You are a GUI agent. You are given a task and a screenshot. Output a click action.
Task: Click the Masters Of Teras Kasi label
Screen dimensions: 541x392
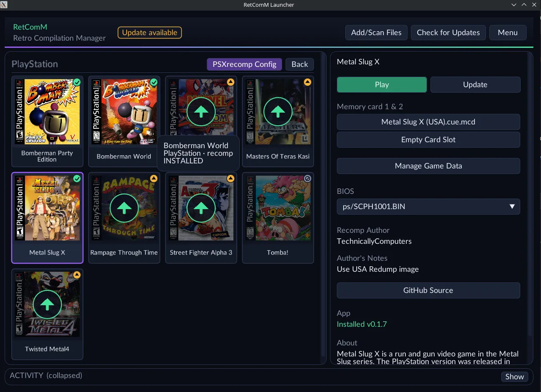(278, 156)
